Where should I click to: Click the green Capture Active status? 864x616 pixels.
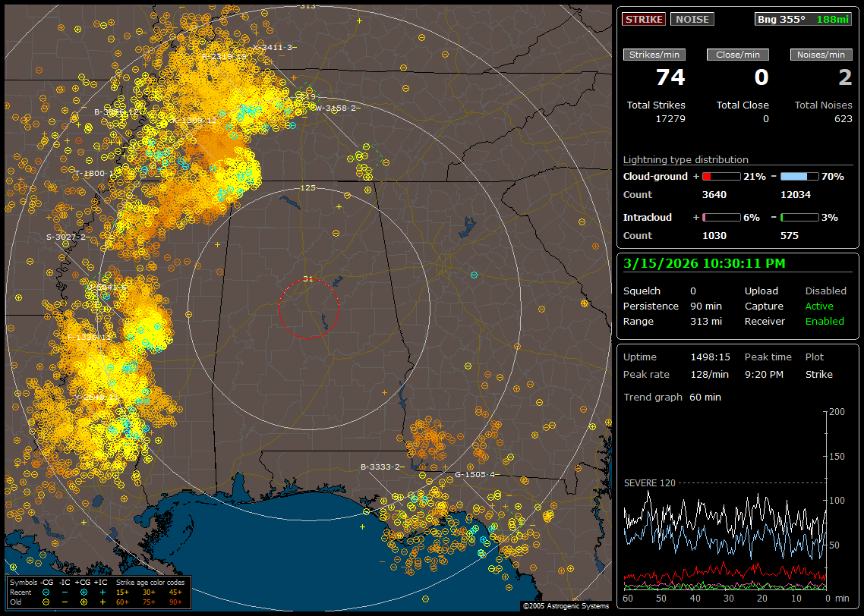coord(818,306)
